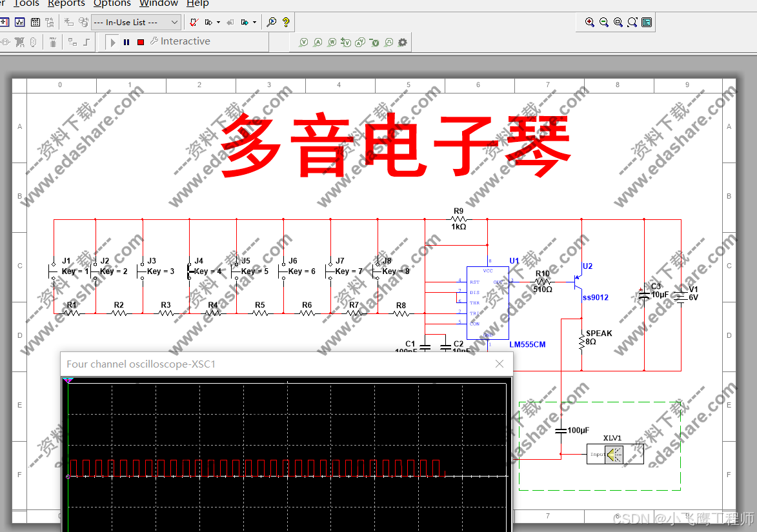
Task: Run the Electrical Rules Check icon
Action: 193,22
